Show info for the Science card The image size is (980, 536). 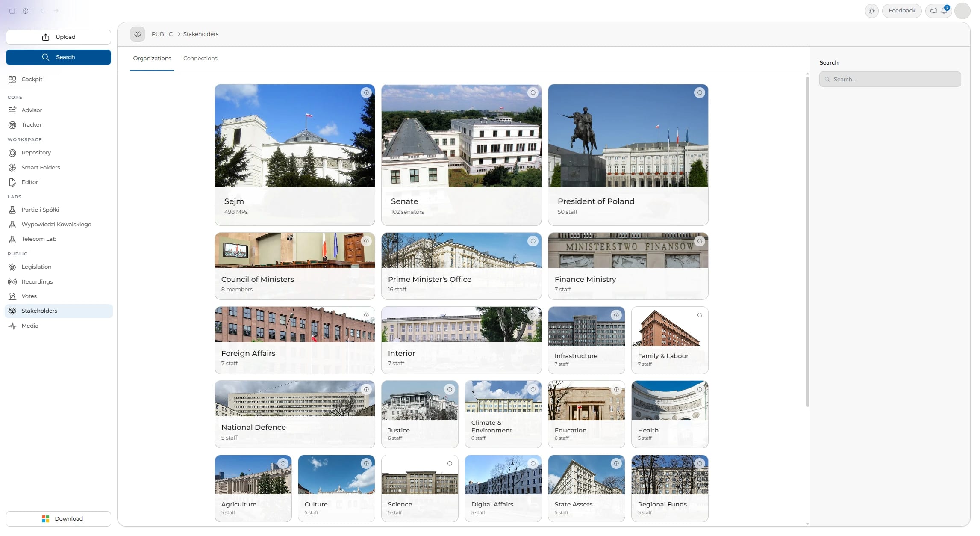450,463
